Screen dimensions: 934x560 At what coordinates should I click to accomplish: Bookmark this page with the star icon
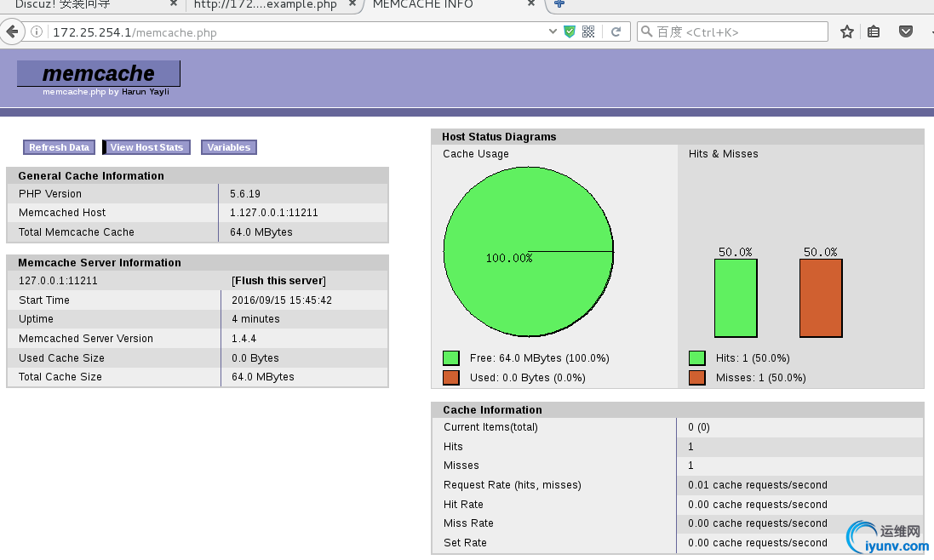[x=847, y=32]
